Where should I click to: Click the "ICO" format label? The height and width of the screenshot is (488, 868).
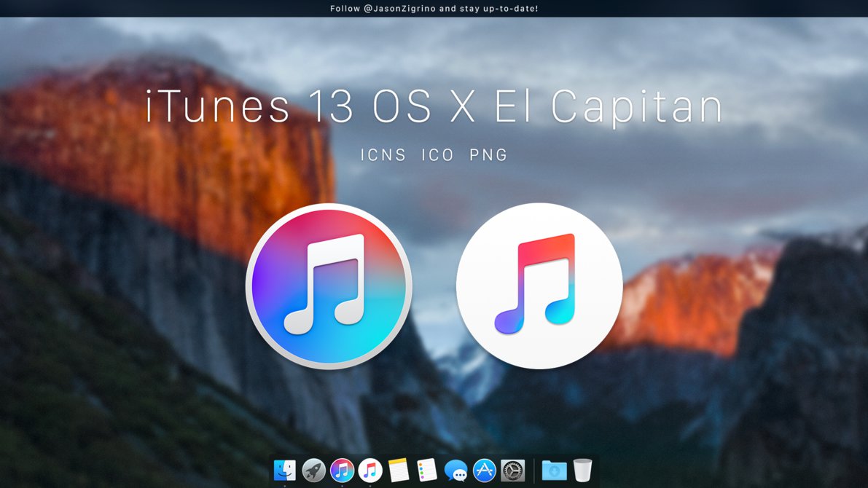[x=438, y=155]
